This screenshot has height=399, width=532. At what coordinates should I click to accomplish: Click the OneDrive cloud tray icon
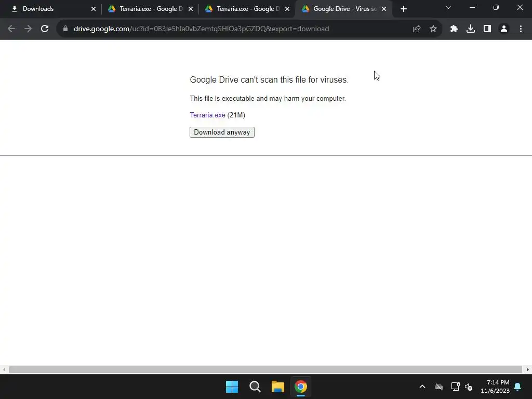coord(439,387)
